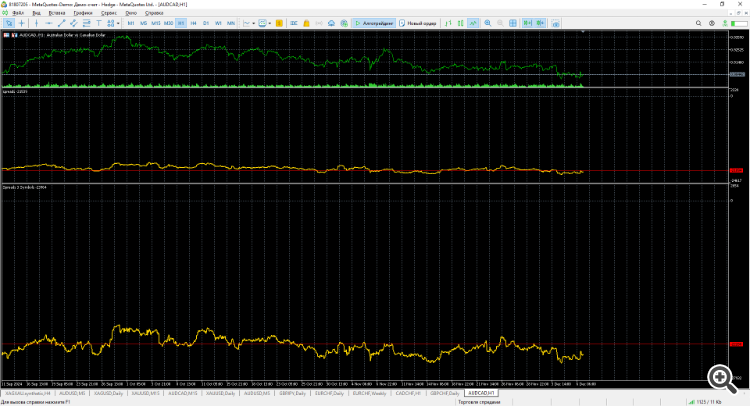750x406 pixels.
Task: Click the yellow dollar symbols icon
Action: click(279, 23)
